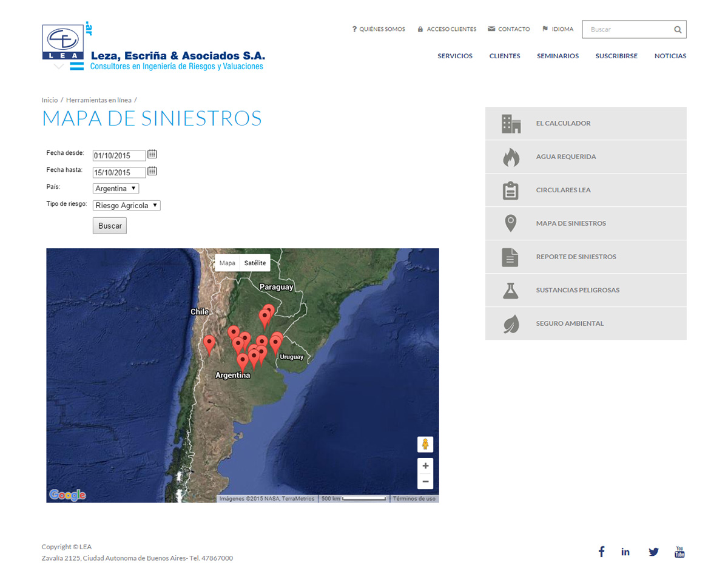Image resolution: width=728 pixels, height=574 pixels.
Task: Open Seminarios menu
Action: pos(558,56)
